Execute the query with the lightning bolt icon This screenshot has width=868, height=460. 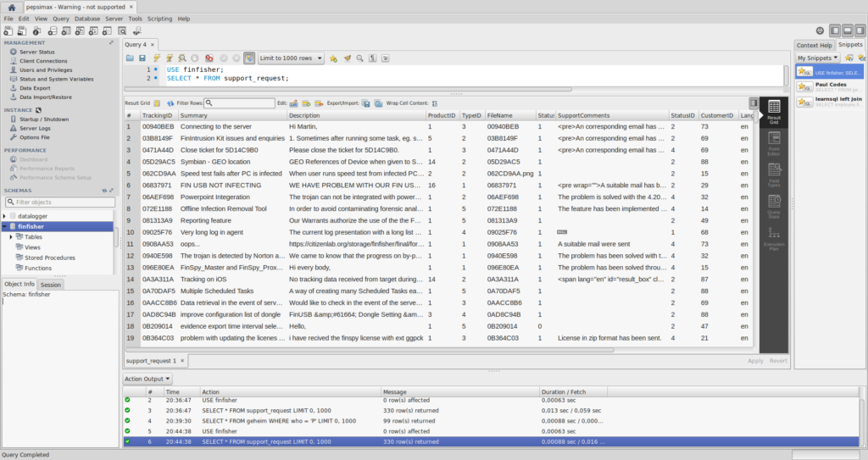coord(156,58)
